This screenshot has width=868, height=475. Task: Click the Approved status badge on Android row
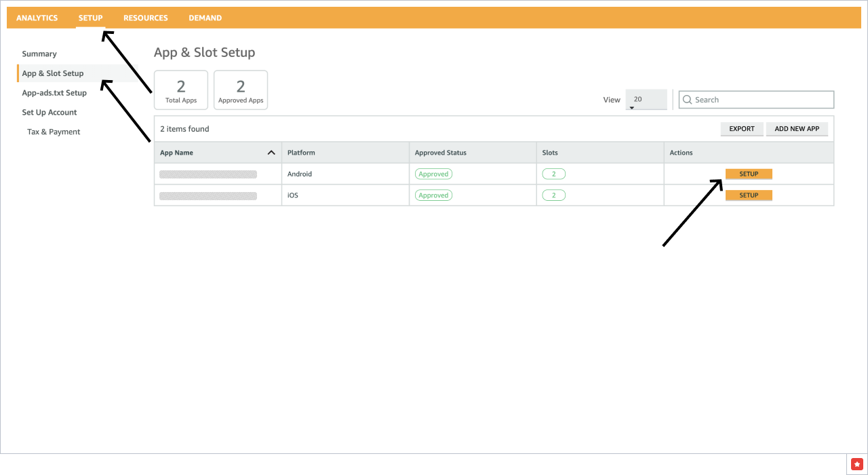[x=433, y=174]
